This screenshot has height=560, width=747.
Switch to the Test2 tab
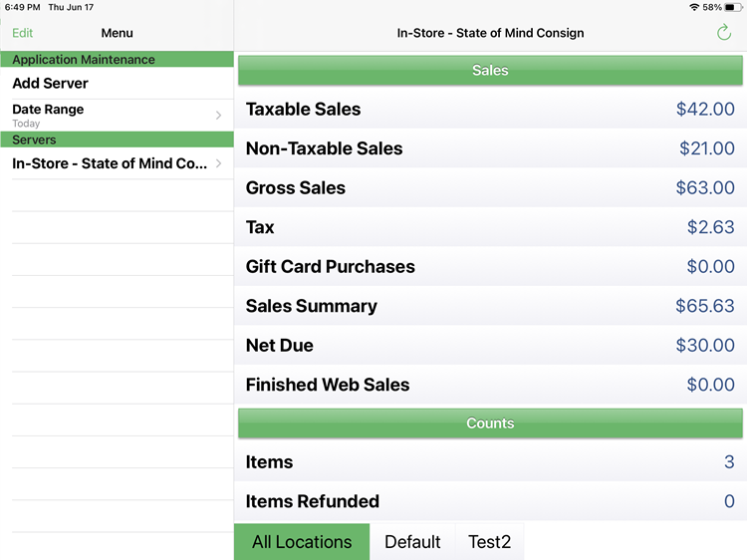pos(490,541)
